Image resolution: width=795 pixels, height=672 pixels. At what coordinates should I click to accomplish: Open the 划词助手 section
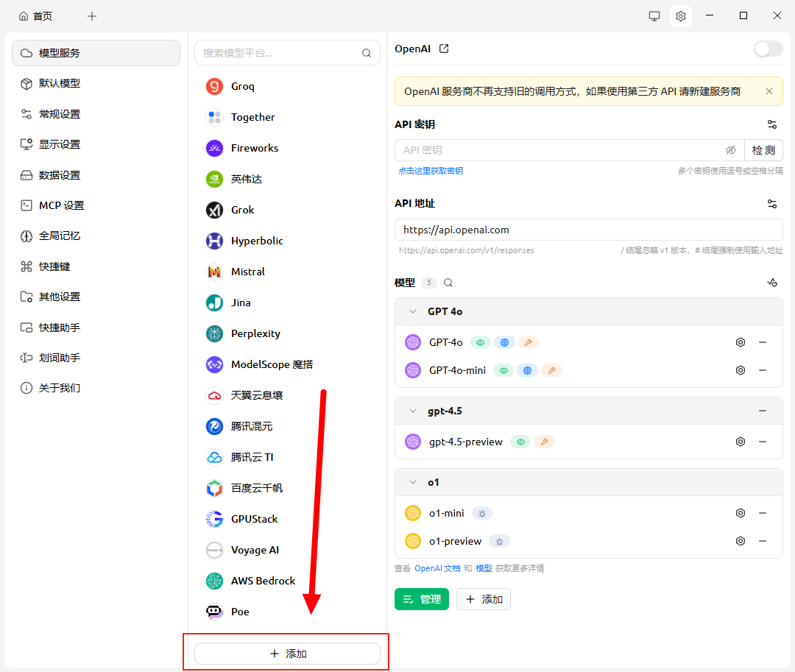(96, 358)
